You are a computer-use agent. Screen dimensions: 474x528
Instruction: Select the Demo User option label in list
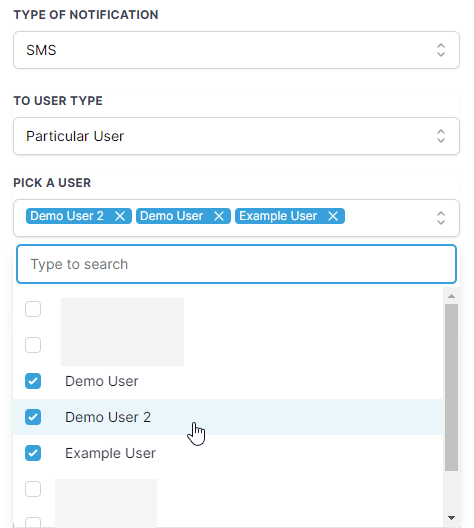[102, 381]
